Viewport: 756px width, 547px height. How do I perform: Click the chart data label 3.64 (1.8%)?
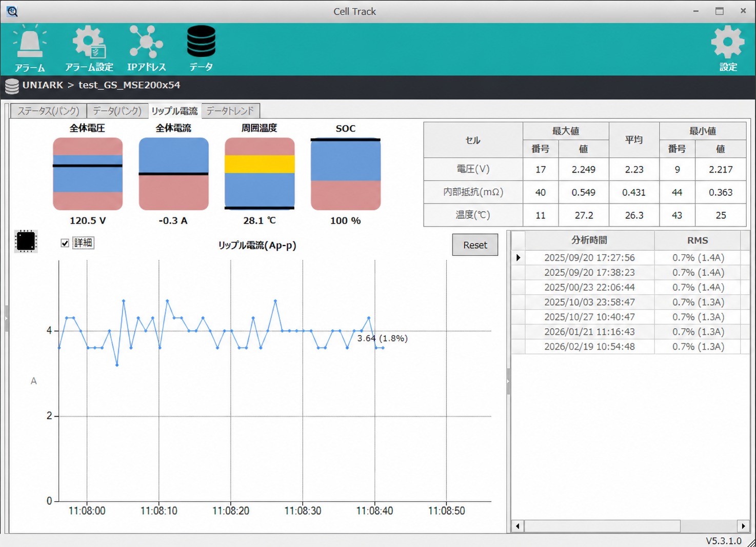pos(383,338)
